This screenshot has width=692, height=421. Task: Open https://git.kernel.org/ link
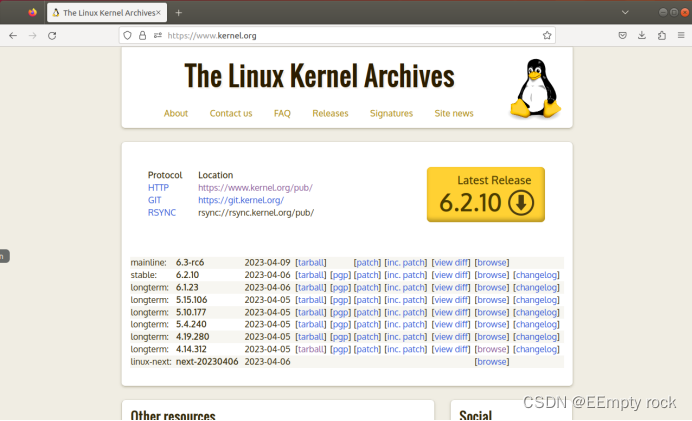pos(241,200)
